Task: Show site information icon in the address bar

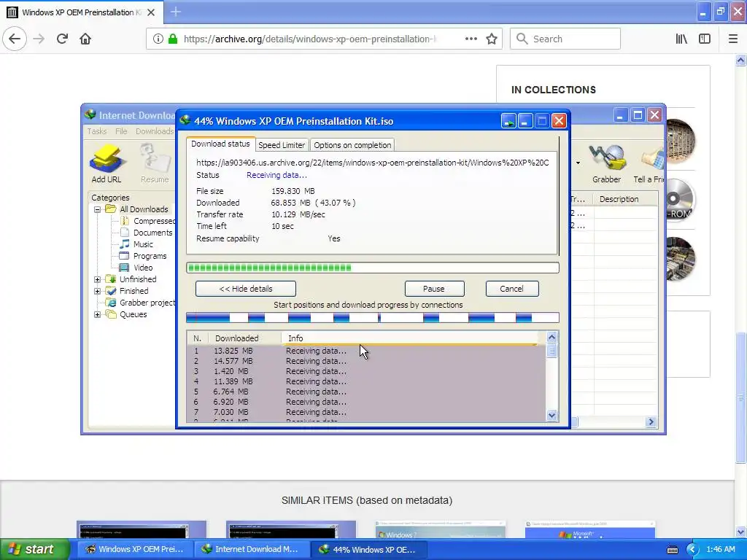Action: pos(158,39)
